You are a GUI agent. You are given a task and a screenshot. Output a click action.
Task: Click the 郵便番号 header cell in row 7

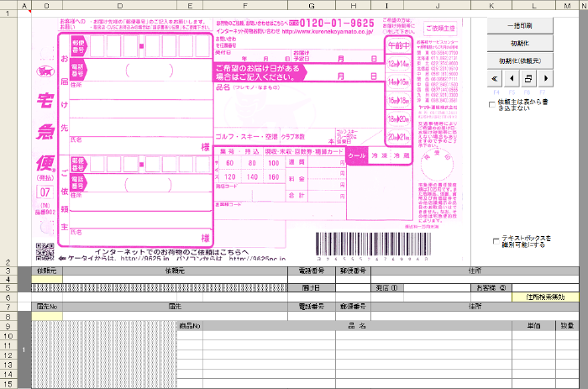(x=353, y=307)
